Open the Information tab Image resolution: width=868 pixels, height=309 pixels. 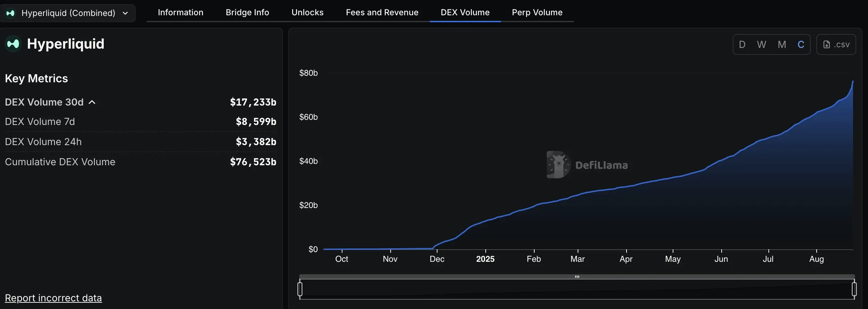click(x=180, y=12)
